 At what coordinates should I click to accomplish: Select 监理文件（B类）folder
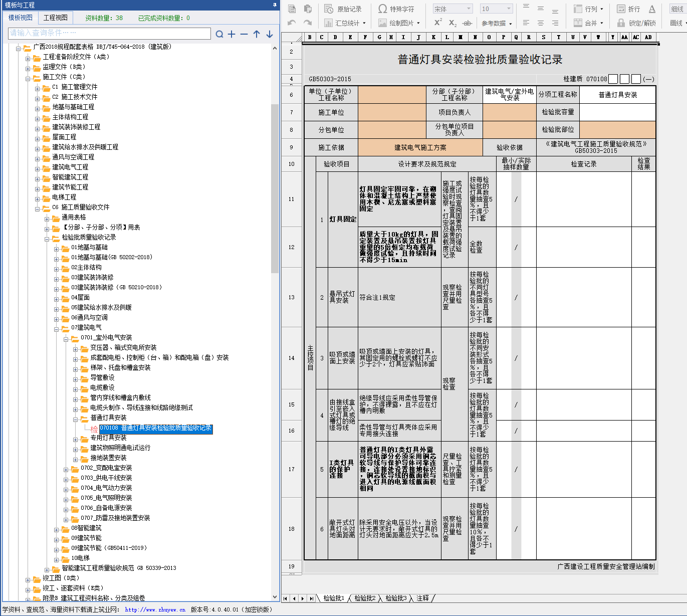click(x=64, y=67)
